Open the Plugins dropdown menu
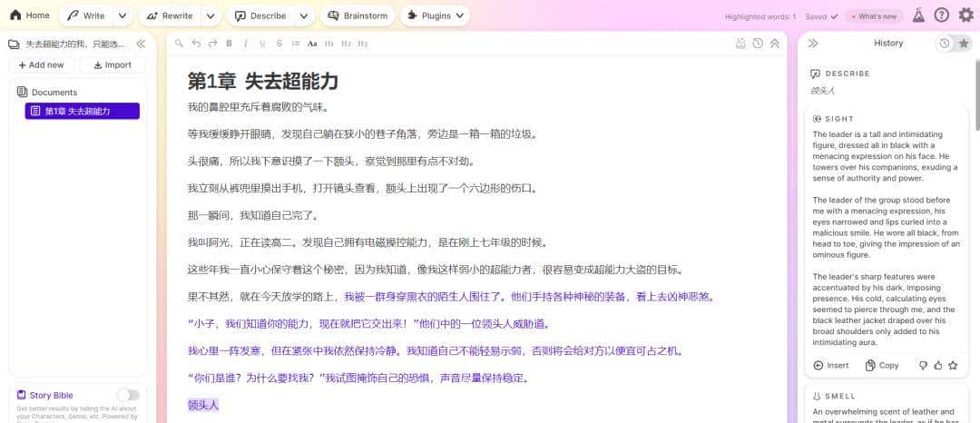The image size is (980, 423). point(435,16)
